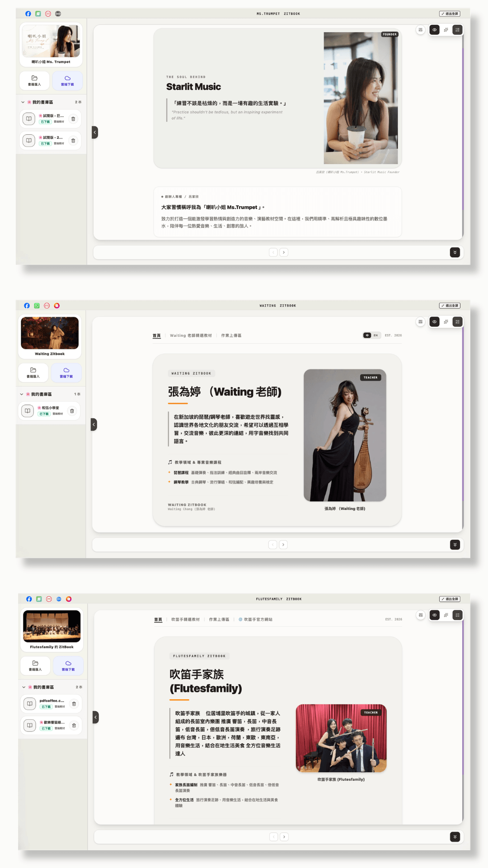488x868 pixels.
Task: Delete the 歡樂響笛線... book entry
Action: 74,726
